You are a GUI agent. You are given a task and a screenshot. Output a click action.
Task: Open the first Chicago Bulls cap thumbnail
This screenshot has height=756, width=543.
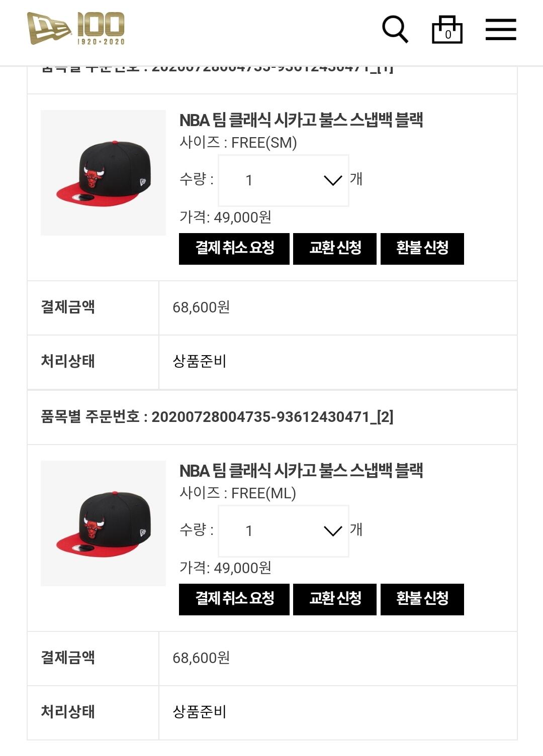click(103, 173)
